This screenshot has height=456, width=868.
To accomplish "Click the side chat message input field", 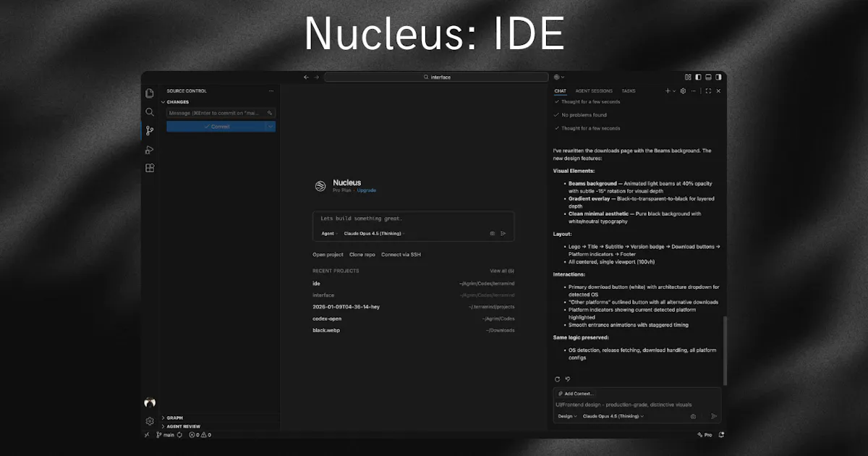I will tap(637, 405).
